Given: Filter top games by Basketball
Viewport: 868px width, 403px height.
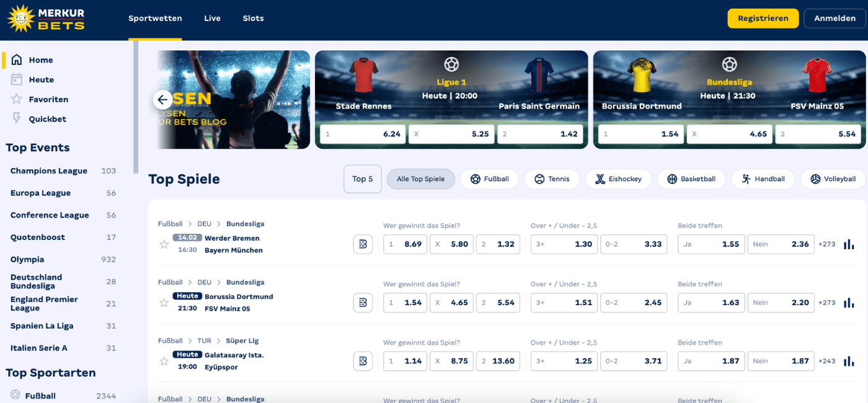Looking at the screenshot, I should tap(691, 179).
